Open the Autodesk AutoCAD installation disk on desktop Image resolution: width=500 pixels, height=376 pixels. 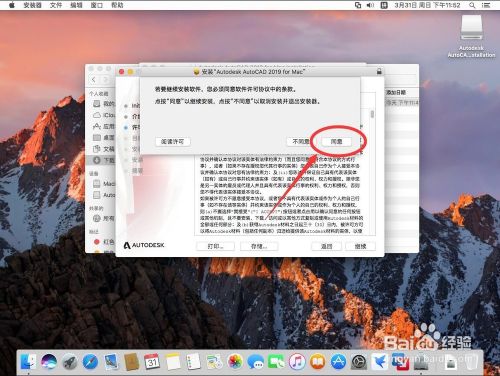471,36
